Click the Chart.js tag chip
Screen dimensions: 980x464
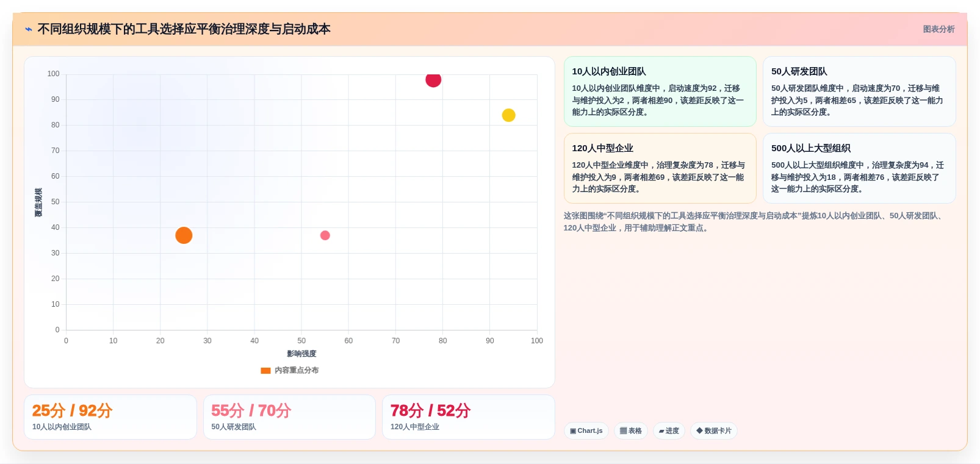point(586,430)
